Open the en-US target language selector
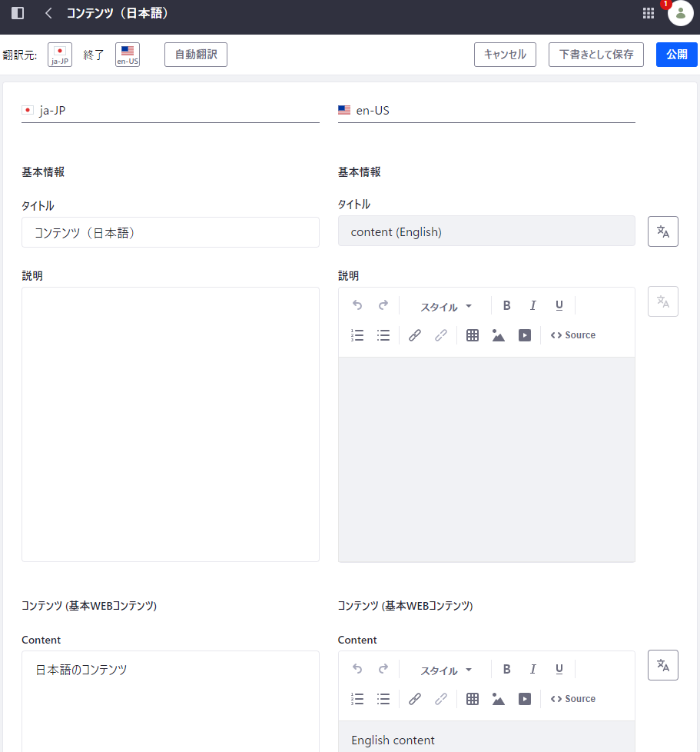 tap(128, 55)
